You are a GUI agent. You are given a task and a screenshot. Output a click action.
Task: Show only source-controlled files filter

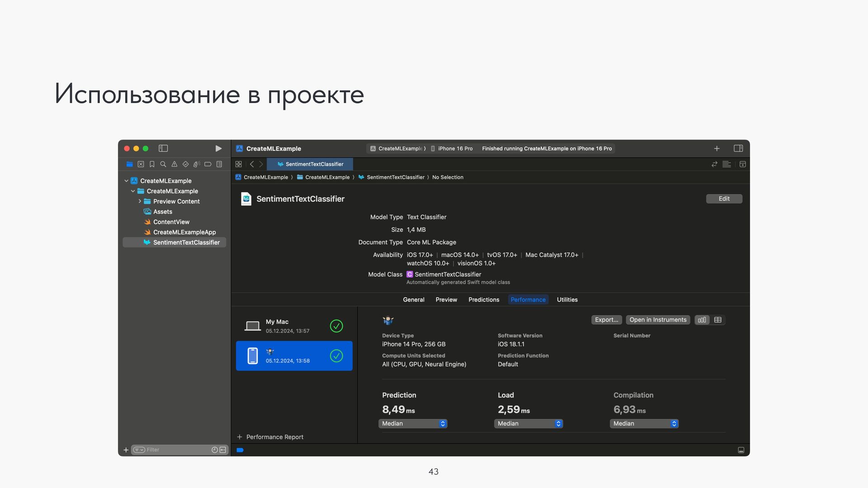(223, 450)
